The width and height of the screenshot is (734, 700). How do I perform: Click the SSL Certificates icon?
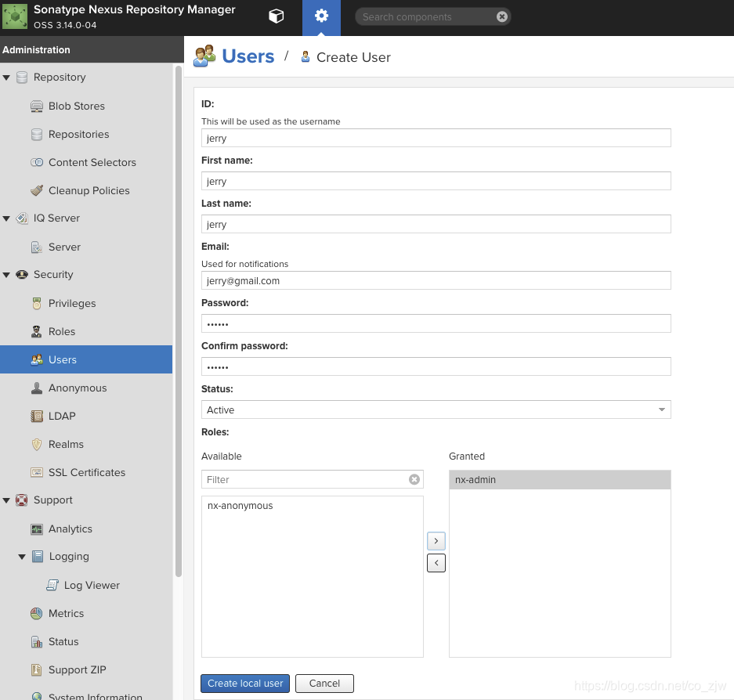click(37, 472)
